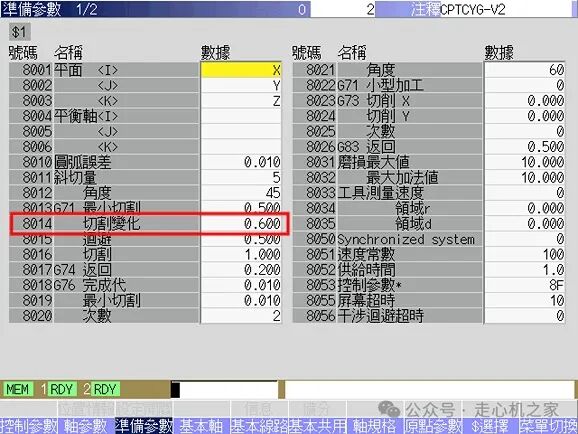Select the 8021 角度 data value 60
Image resolution: width=578 pixels, height=434 pixels.
[x=525, y=70]
